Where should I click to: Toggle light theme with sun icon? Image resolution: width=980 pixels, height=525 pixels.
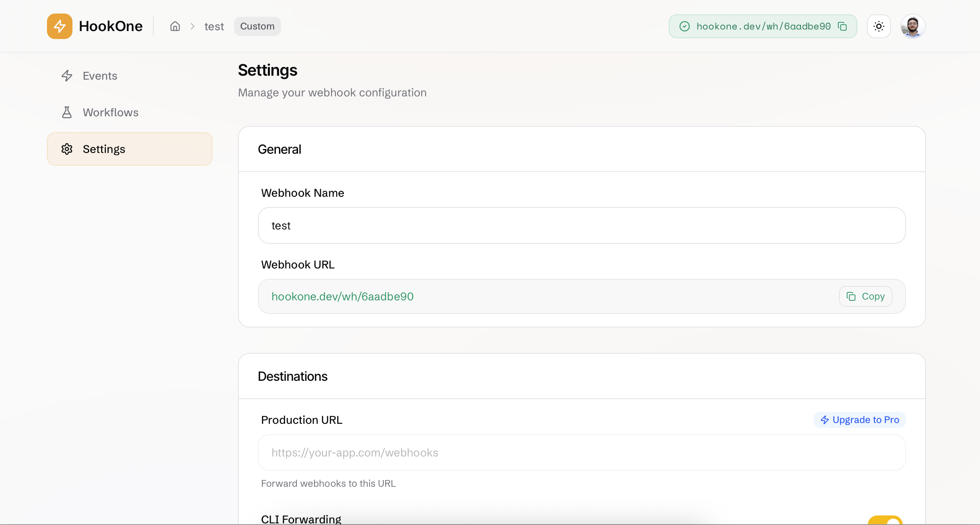point(878,26)
